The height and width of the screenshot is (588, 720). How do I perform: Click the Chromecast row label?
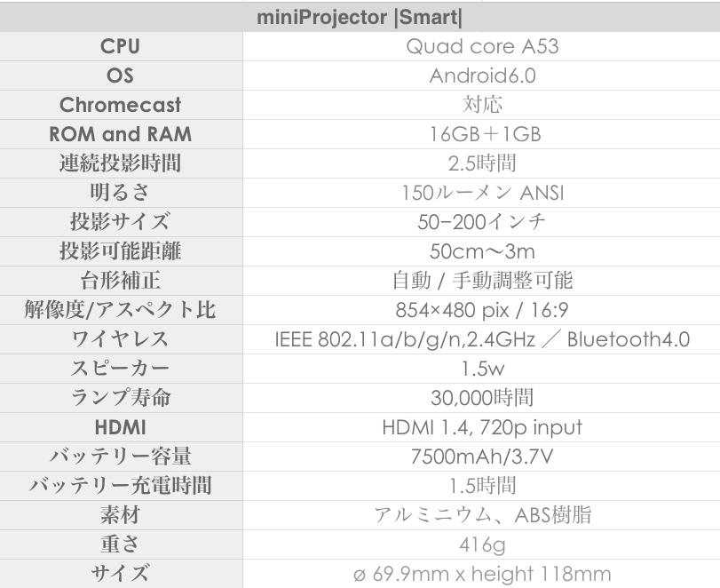[120, 105]
